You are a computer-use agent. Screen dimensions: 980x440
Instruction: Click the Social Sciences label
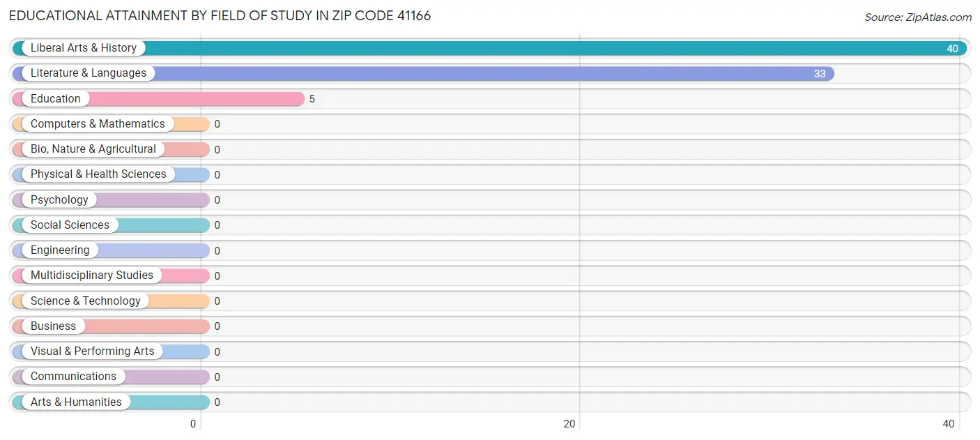tap(70, 225)
